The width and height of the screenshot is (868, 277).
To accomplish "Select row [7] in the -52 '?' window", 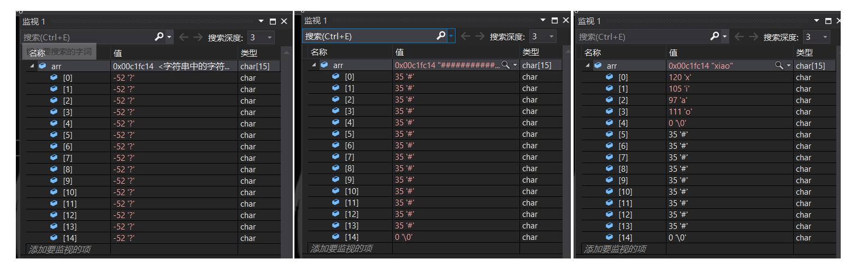I will (x=153, y=158).
